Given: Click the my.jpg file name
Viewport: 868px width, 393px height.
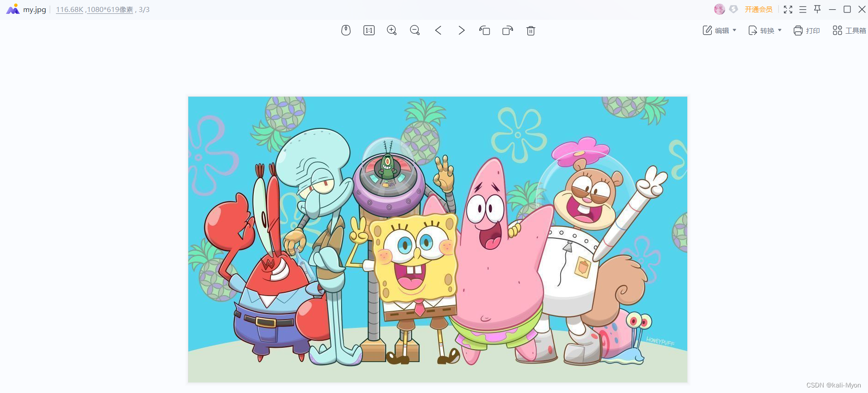Looking at the screenshot, I should 35,9.
